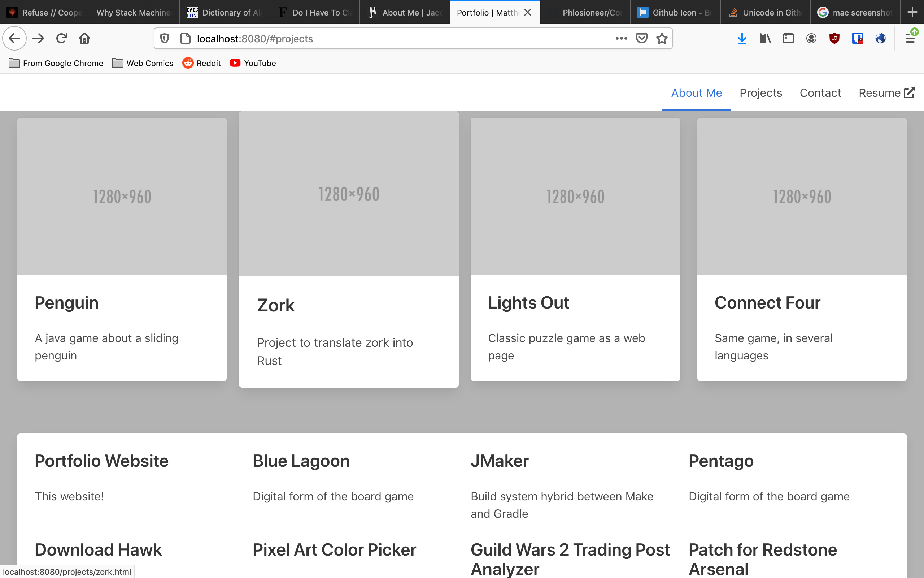The height and width of the screenshot is (578, 924).
Task: Open tracking protection shield in address bar
Action: 165,39
